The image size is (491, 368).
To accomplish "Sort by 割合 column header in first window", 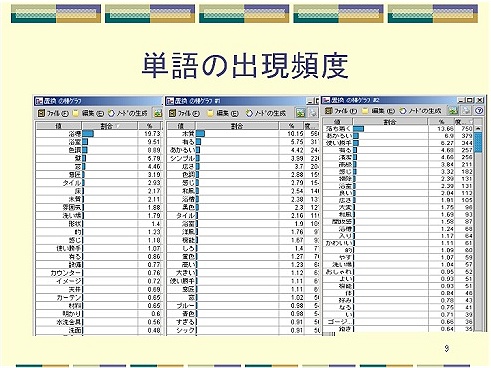I will 110,126.
